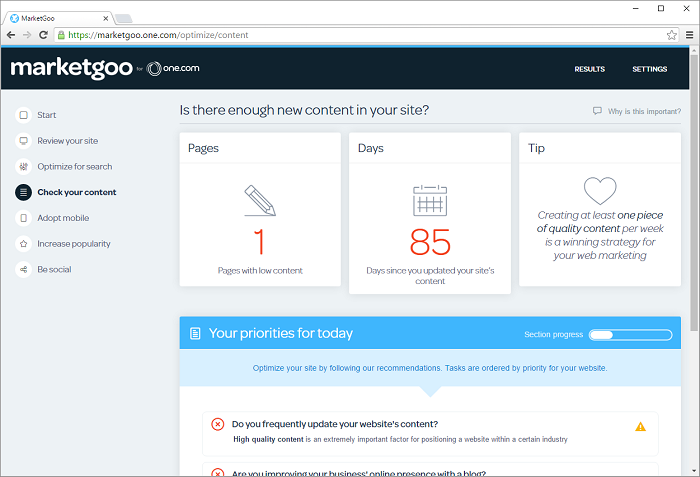Viewport: 700px width, 477px height.
Task: Click the Optimize your site recommendations banner text
Action: point(430,368)
